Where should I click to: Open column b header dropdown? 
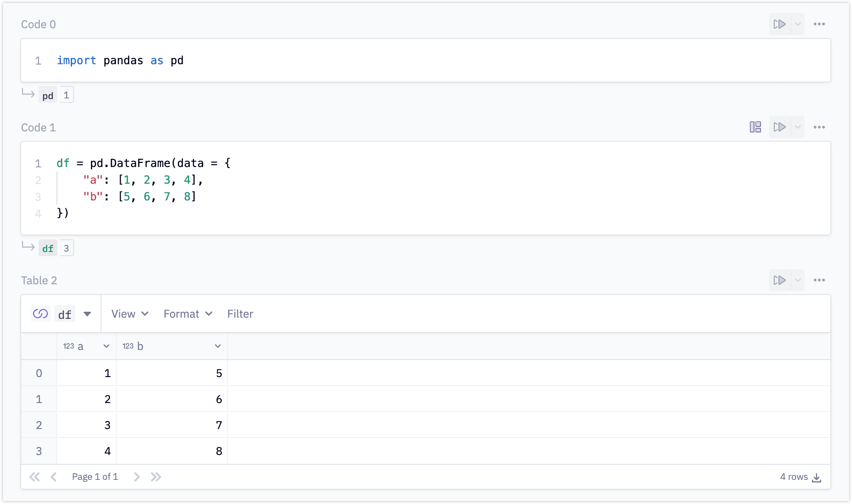(218, 346)
